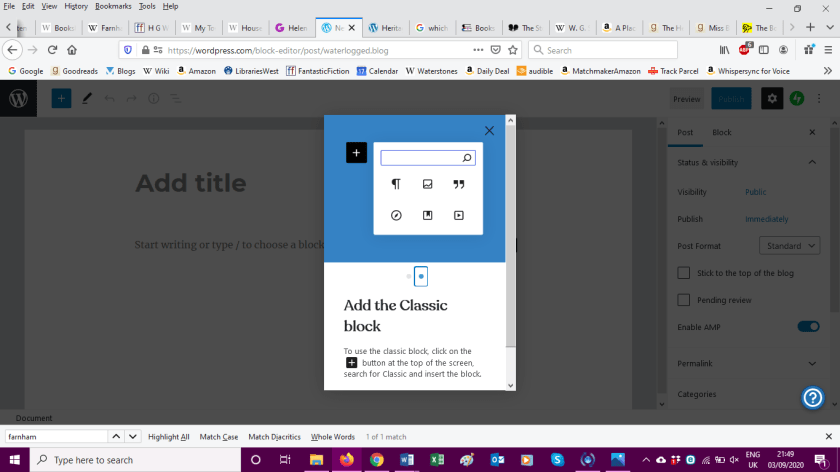The height and width of the screenshot is (472, 840).
Task: Open editor settings gear icon
Action: point(771,98)
